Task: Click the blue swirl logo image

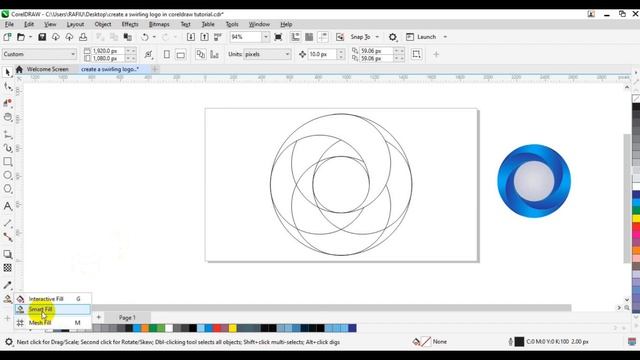Action: pos(534,181)
